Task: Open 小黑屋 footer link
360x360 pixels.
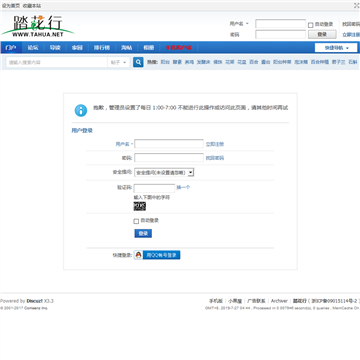Action: click(235, 301)
